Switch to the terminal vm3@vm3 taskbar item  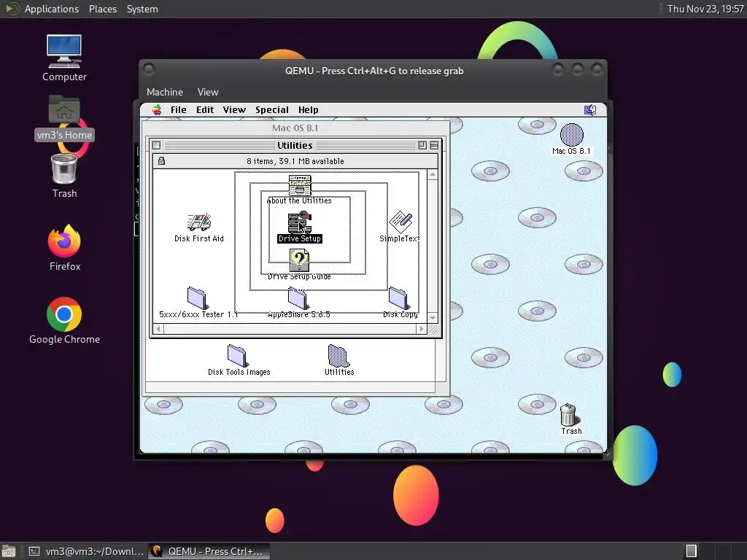86,551
